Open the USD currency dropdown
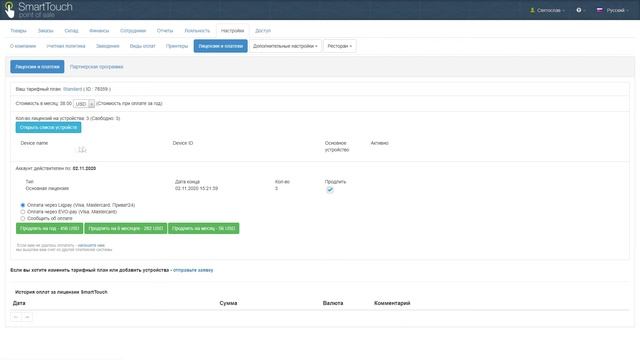 [x=84, y=104]
